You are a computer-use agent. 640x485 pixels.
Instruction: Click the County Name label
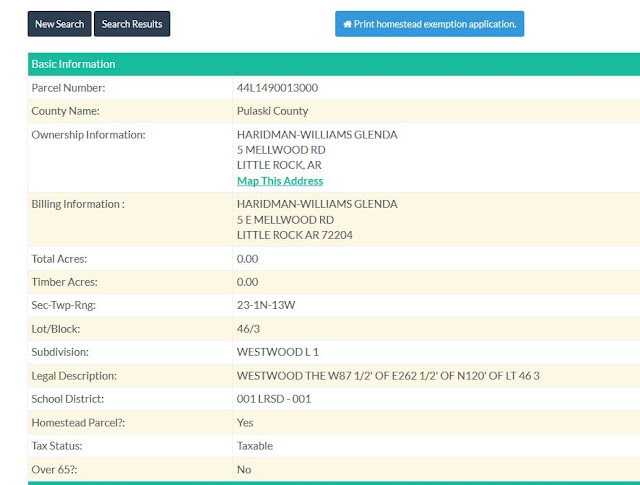(x=65, y=111)
